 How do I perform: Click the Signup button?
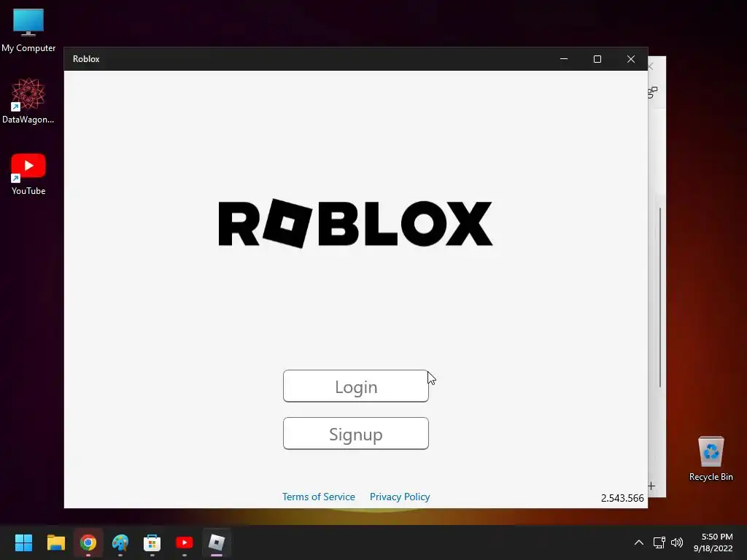point(356,433)
